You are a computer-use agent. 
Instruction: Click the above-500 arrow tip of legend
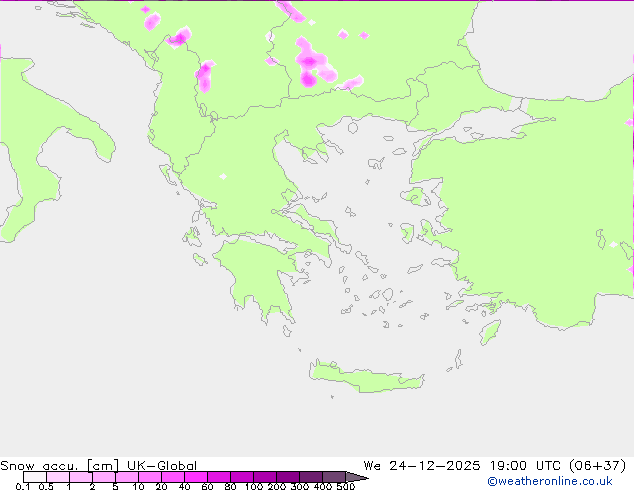tap(357, 477)
